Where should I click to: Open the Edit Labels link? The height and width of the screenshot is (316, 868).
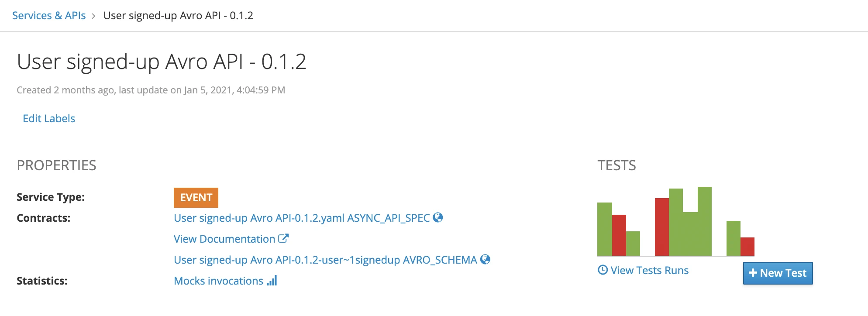(x=49, y=118)
